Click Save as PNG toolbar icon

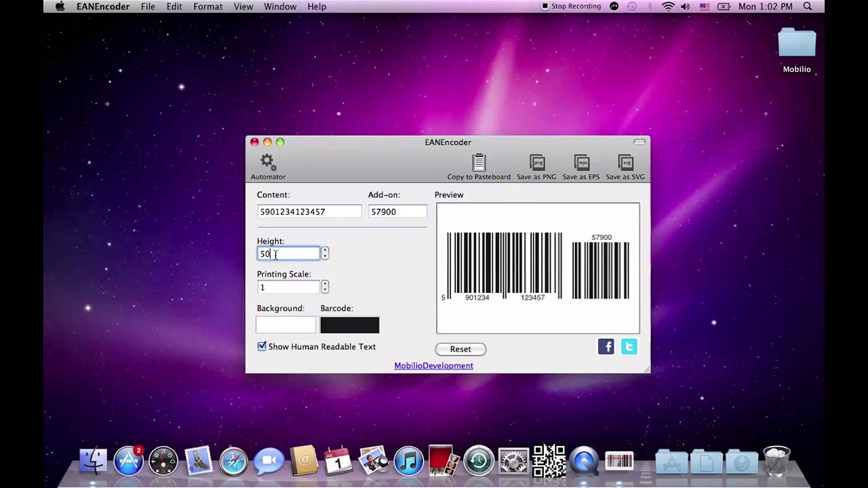pyautogui.click(x=537, y=163)
